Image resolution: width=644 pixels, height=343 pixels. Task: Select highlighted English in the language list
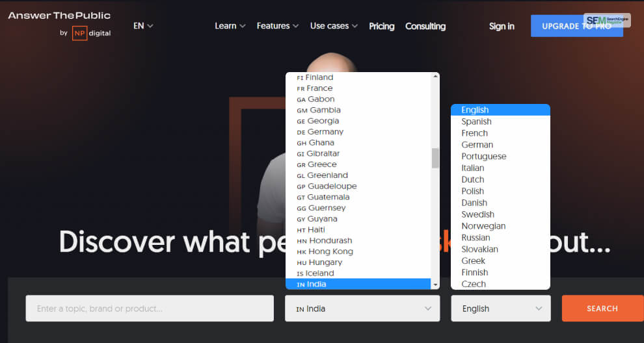[x=500, y=110]
